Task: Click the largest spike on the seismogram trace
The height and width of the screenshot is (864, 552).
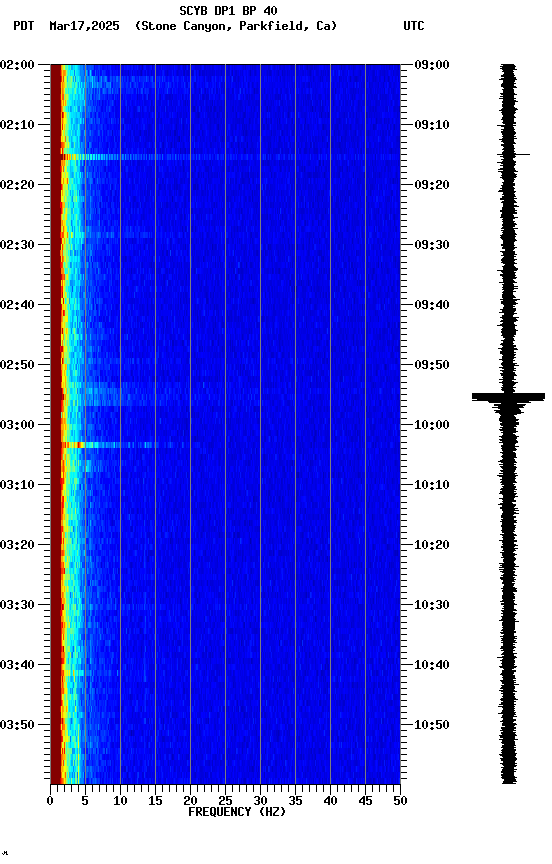Action: click(x=508, y=396)
